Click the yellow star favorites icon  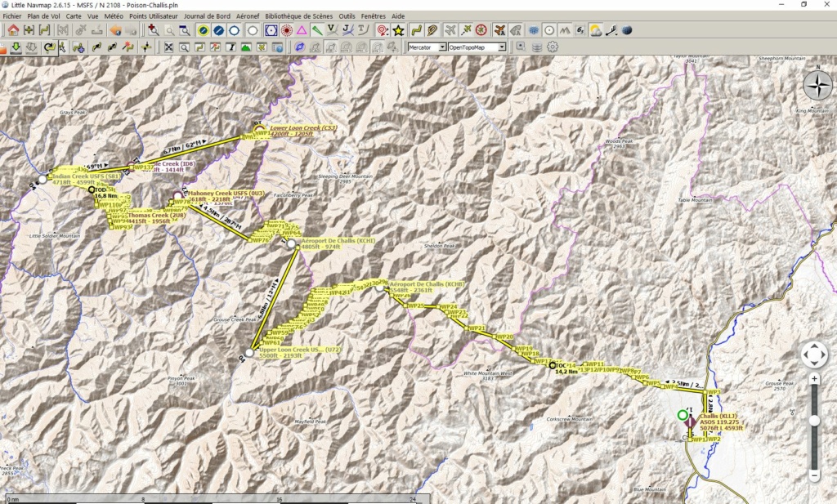(398, 30)
